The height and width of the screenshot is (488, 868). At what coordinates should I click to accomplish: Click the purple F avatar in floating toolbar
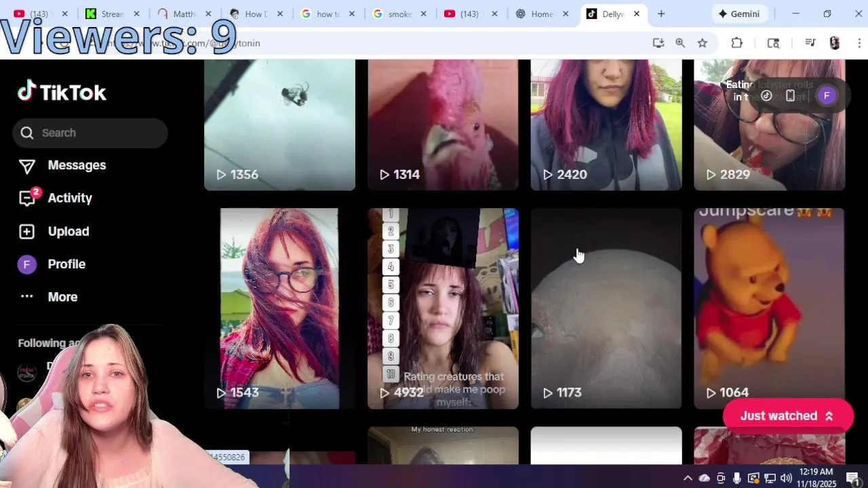pos(826,96)
